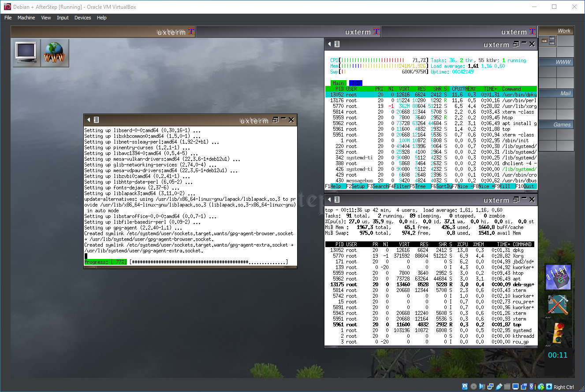Viewport: 585px width, 392px height.
Task: Open the Devices menu in VirtualBox
Action: click(x=82, y=18)
